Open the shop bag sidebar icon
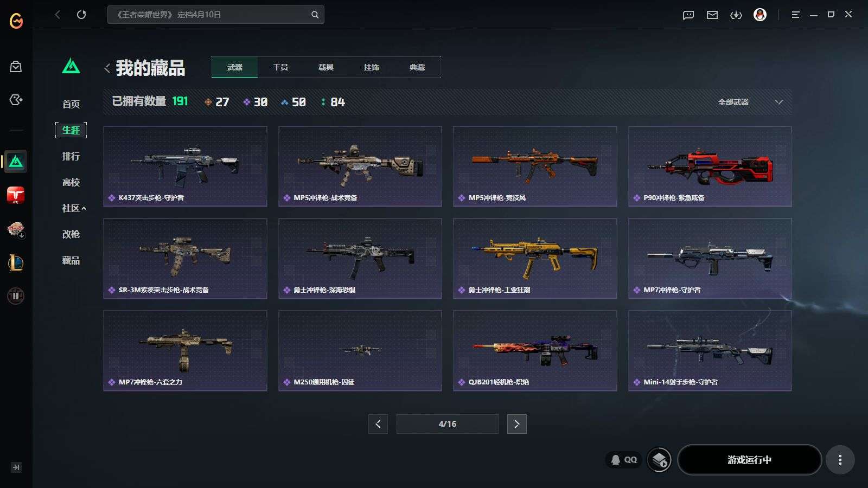868x488 pixels. (x=16, y=67)
